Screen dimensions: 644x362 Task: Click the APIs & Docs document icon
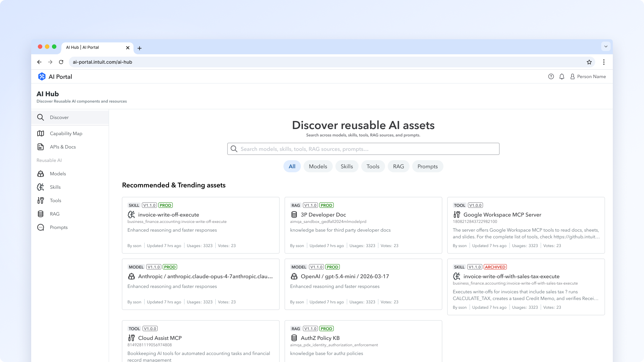[41, 147]
